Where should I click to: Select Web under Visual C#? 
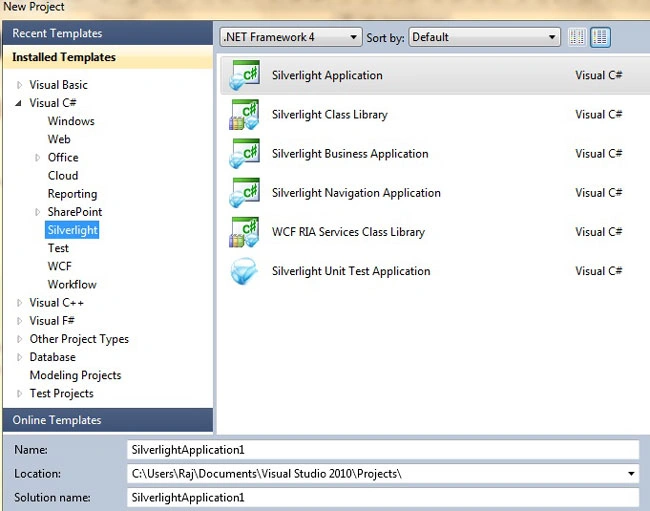click(59, 139)
